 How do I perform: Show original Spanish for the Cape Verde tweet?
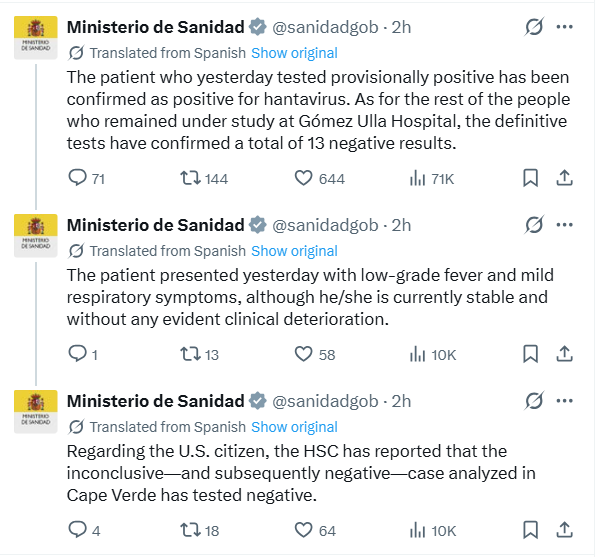(294, 427)
